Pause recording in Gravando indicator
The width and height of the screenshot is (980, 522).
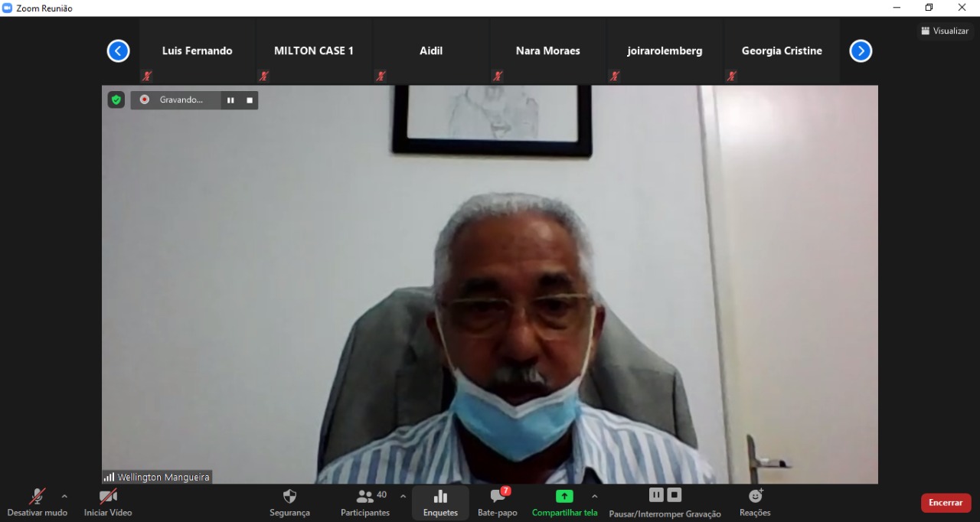(230, 100)
